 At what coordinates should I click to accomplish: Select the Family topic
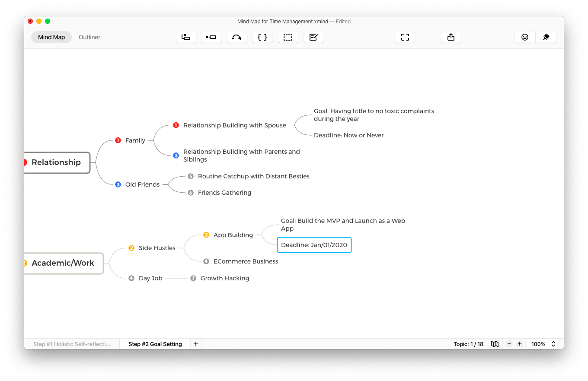135,140
